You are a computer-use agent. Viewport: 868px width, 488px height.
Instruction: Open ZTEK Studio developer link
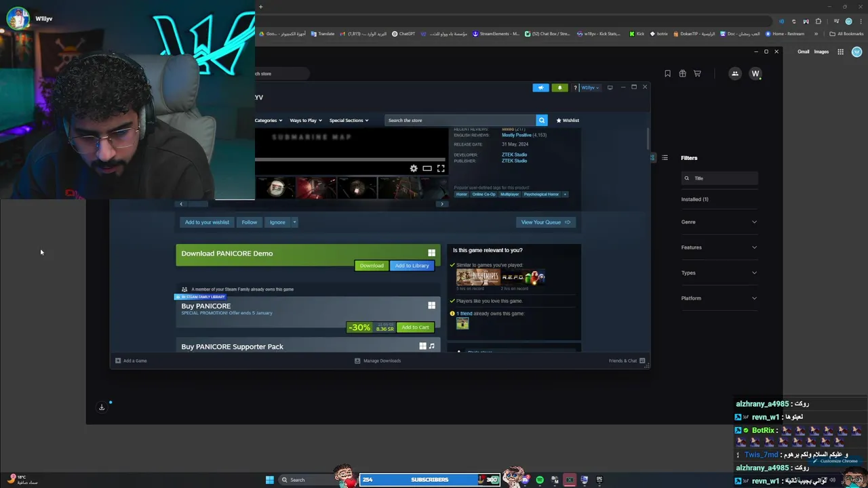tap(514, 155)
